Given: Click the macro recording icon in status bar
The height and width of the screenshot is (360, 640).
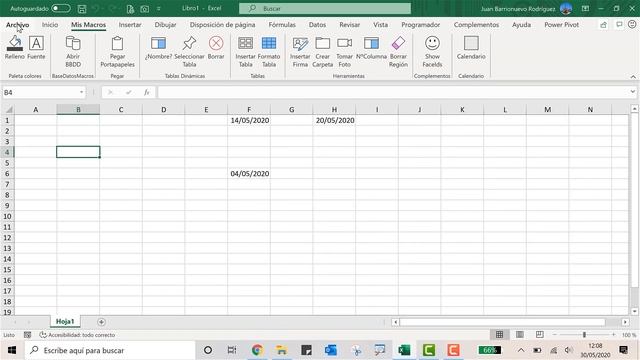Looking at the screenshot, I should (27, 335).
